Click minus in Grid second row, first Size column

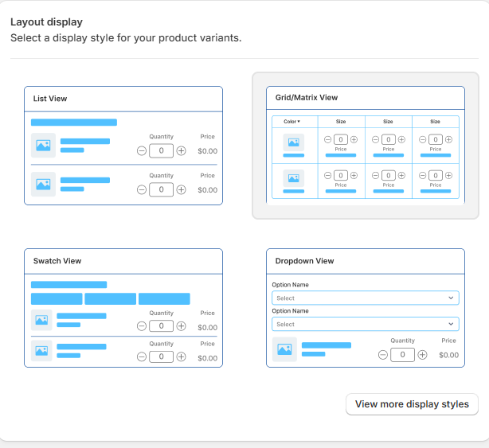coord(328,175)
